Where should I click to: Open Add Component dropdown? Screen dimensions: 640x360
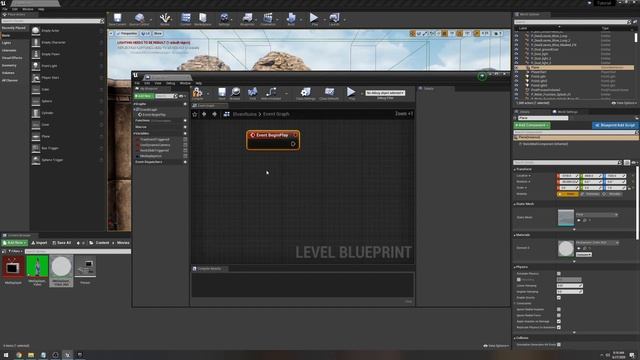coord(532,125)
